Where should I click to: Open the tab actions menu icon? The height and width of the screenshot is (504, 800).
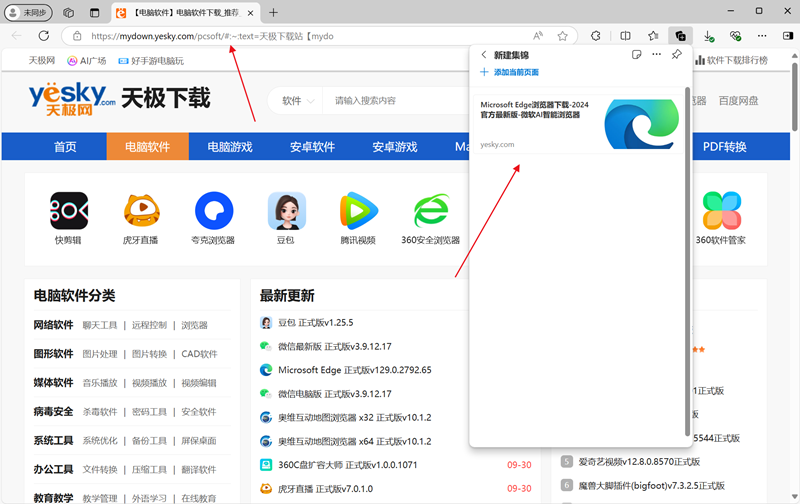(x=94, y=13)
